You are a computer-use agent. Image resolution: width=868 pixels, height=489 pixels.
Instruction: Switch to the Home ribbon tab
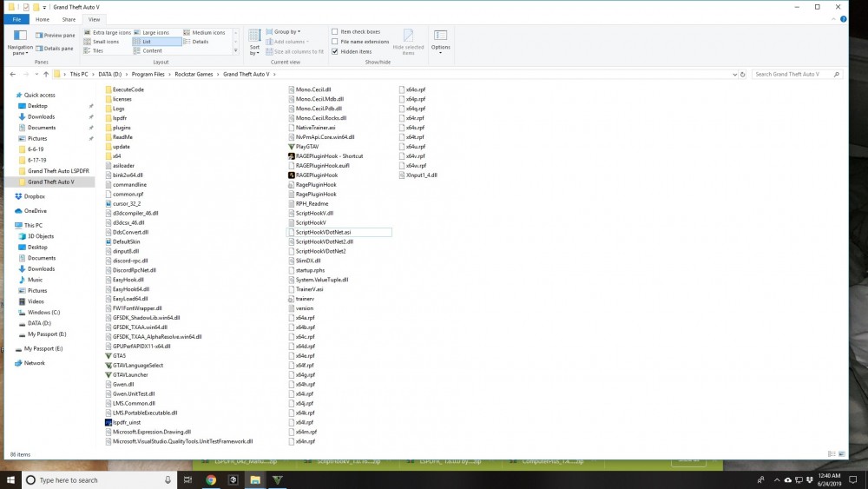[x=42, y=19]
